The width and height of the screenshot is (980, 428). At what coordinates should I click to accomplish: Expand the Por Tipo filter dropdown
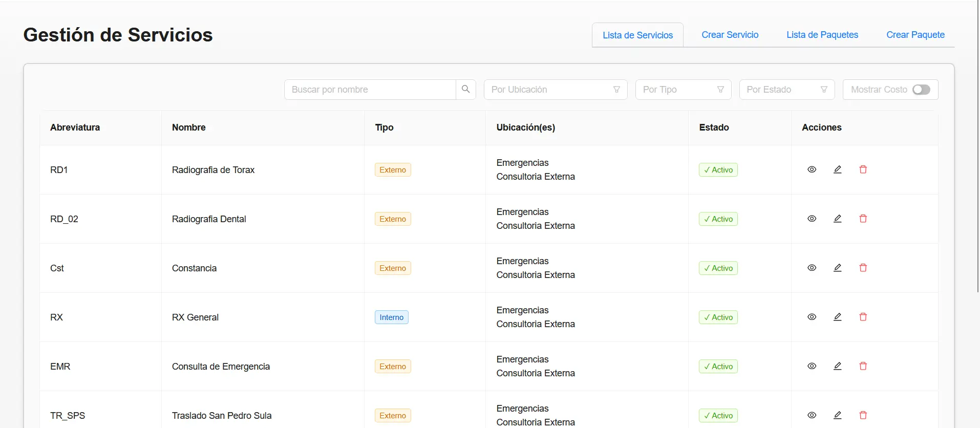point(683,90)
